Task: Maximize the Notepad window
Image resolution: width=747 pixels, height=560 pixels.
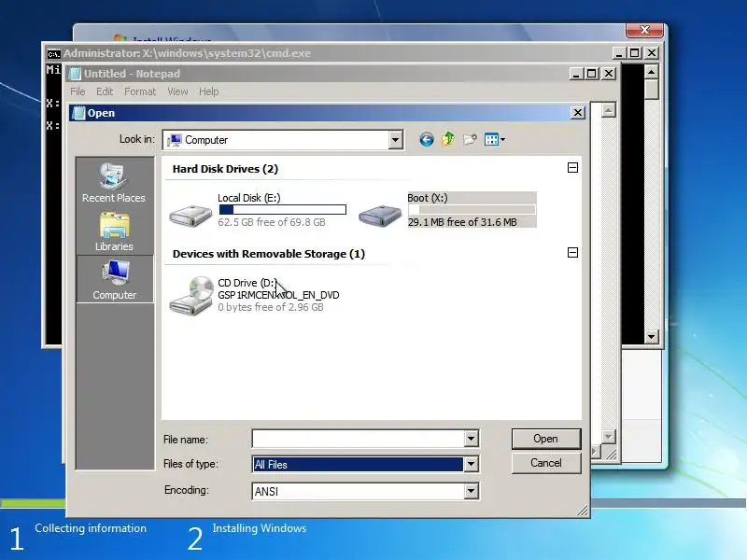Action: (x=592, y=74)
